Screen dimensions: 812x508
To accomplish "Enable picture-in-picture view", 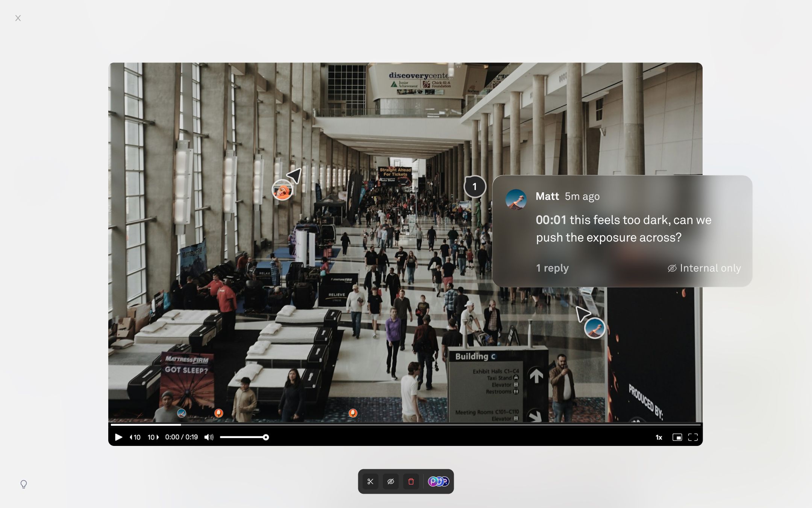I will click(x=677, y=437).
